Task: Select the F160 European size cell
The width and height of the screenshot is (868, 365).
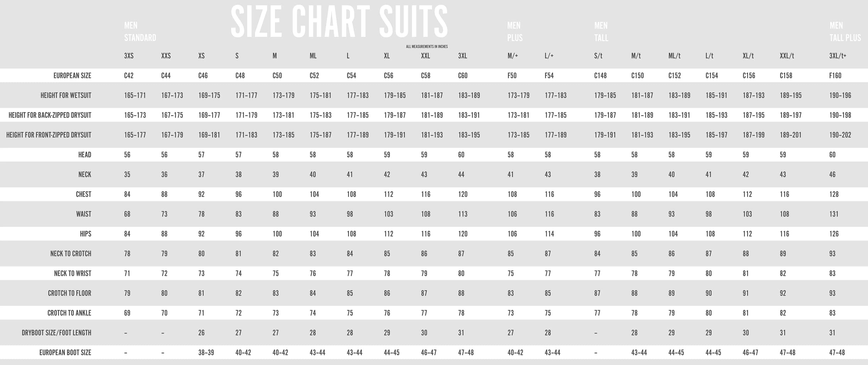Action: (x=835, y=76)
